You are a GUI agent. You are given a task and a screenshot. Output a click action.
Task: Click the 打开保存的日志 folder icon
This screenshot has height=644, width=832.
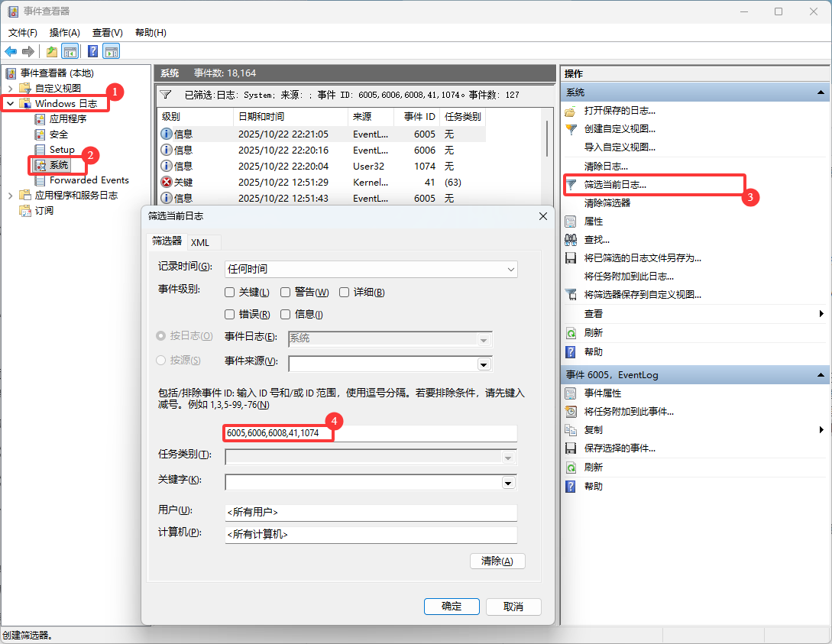point(571,111)
